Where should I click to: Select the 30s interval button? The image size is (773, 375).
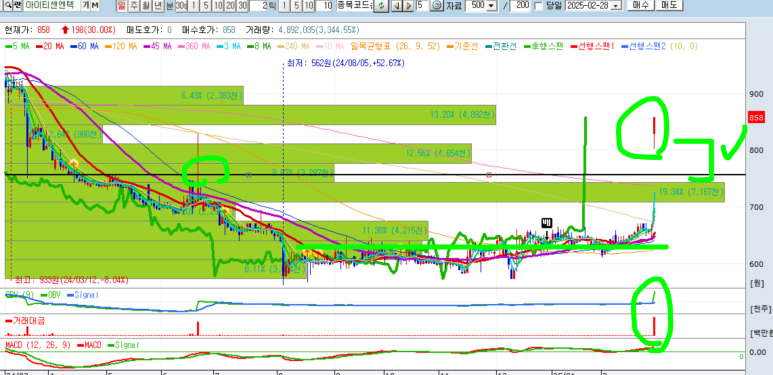(181, 6)
